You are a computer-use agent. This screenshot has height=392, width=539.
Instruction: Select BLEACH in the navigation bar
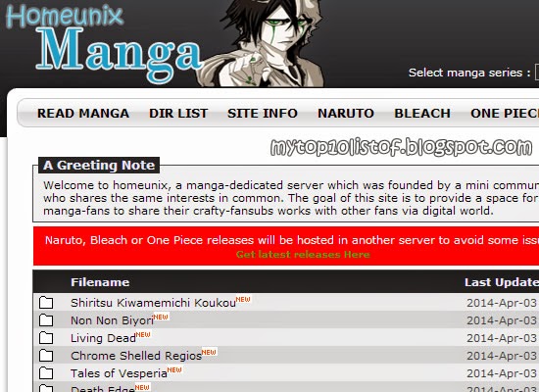(x=422, y=113)
